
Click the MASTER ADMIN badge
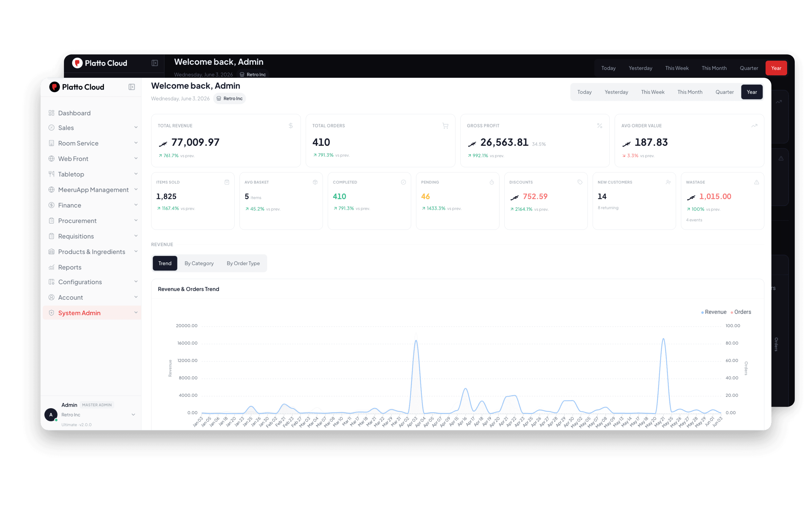point(97,405)
